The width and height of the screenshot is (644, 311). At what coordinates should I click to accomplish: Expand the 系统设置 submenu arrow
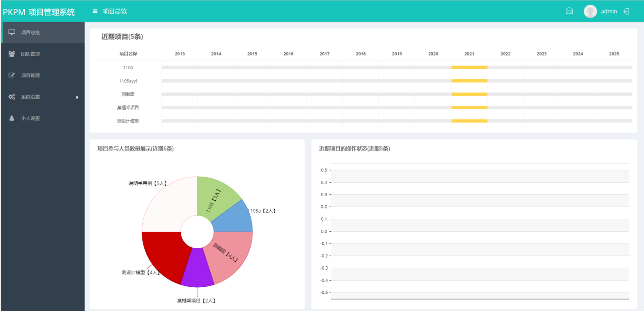coord(77,97)
